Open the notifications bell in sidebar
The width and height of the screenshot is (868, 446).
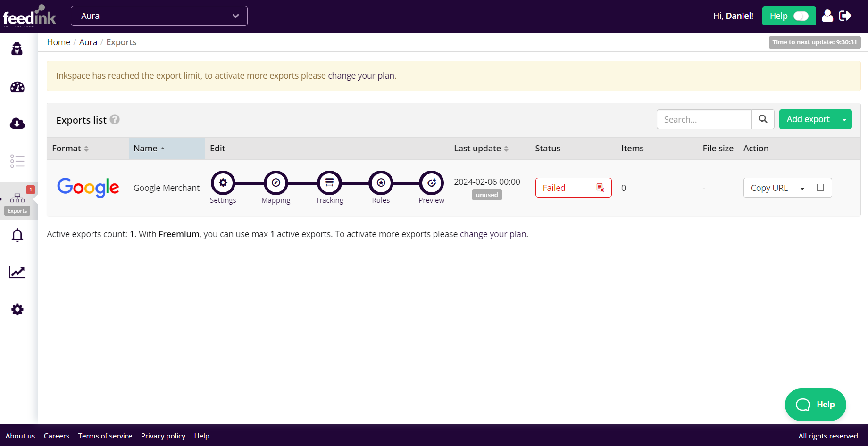[17, 235]
